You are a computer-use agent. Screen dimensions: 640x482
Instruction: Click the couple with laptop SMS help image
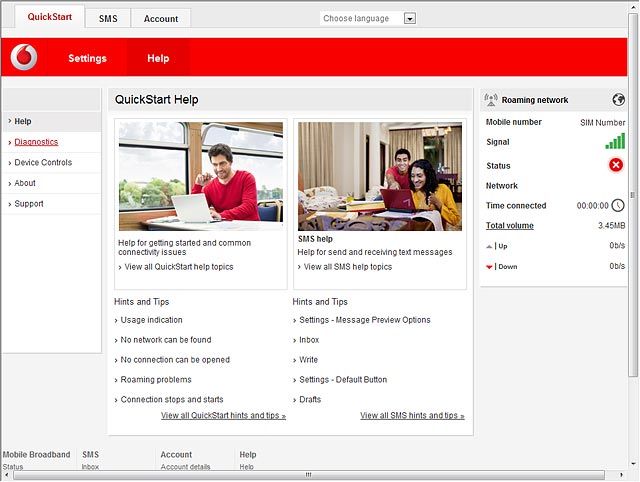coord(380,176)
